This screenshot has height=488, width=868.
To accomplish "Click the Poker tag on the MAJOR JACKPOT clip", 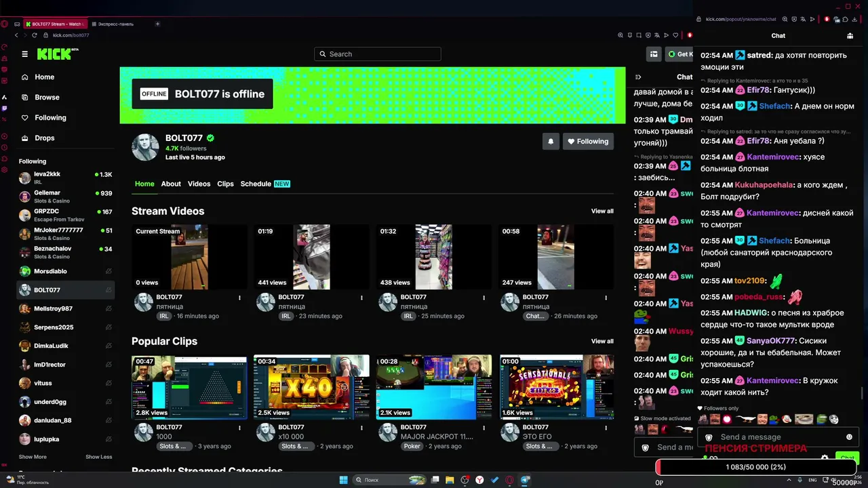I will (412, 446).
